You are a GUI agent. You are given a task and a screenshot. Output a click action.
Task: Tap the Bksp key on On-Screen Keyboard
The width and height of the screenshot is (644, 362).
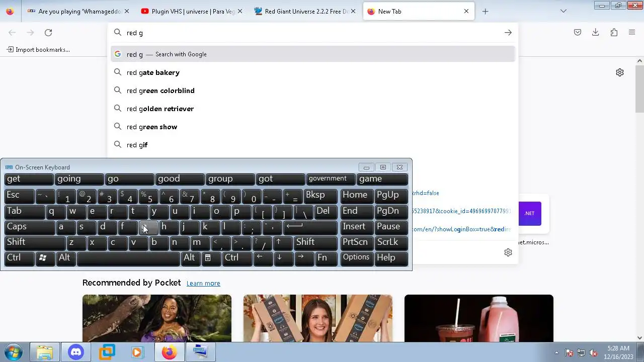click(x=321, y=196)
